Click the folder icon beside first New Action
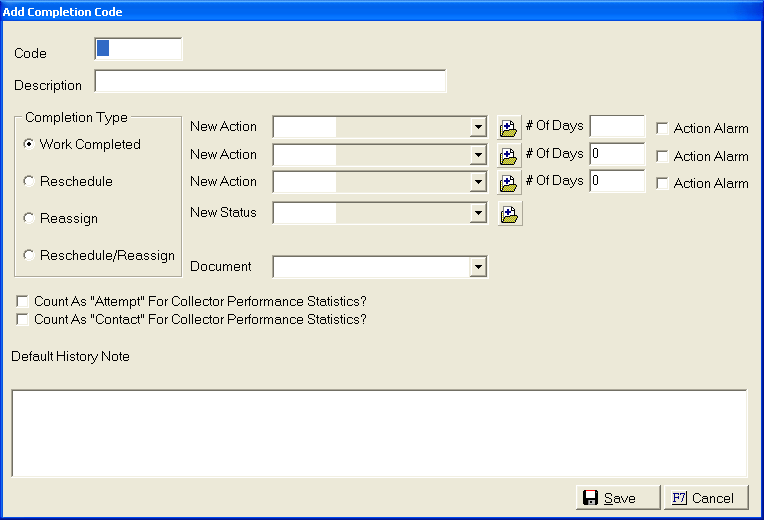The height and width of the screenshot is (520, 764). pos(509,128)
